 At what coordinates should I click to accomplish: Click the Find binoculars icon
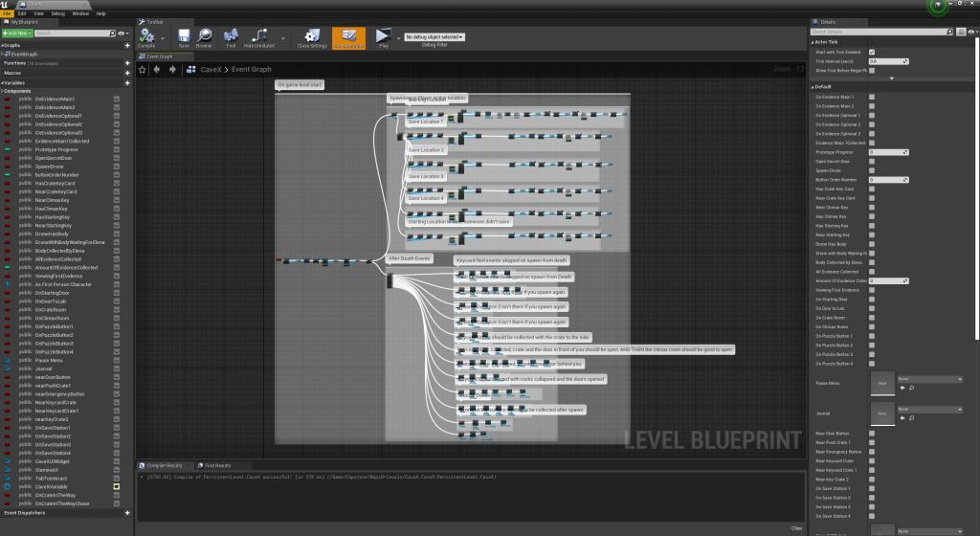coord(231,38)
